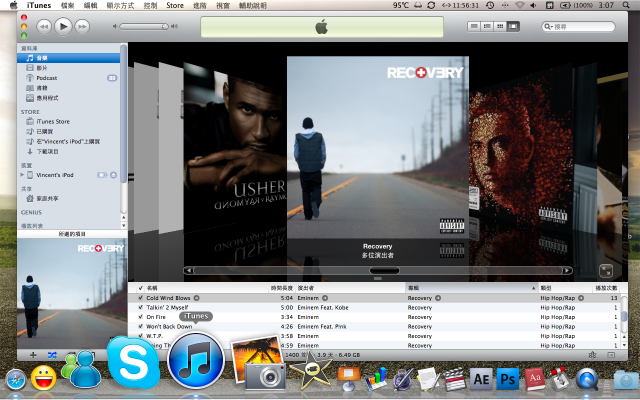
Task: Open the File (檔案) menu
Action: (67, 5)
